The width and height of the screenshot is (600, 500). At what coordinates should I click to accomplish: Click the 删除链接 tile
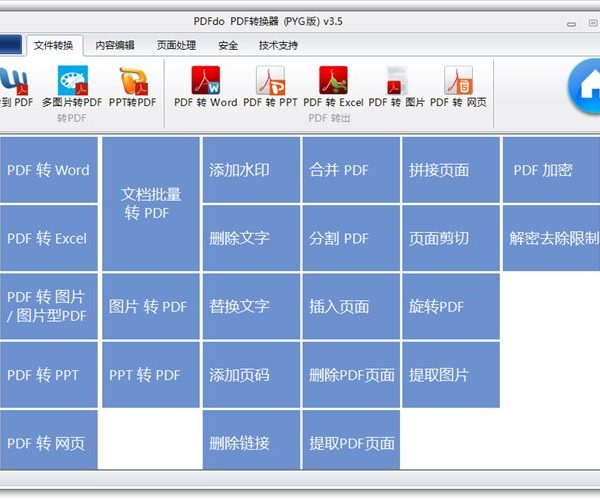pyautogui.click(x=251, y=443)
